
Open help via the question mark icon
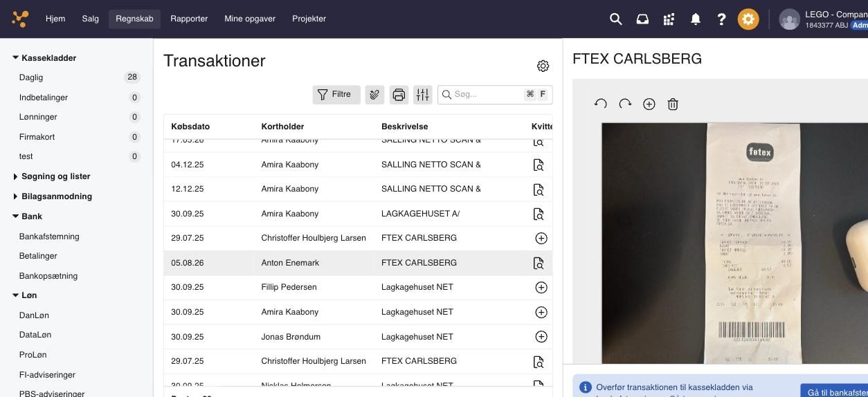(x=721, y=19)
